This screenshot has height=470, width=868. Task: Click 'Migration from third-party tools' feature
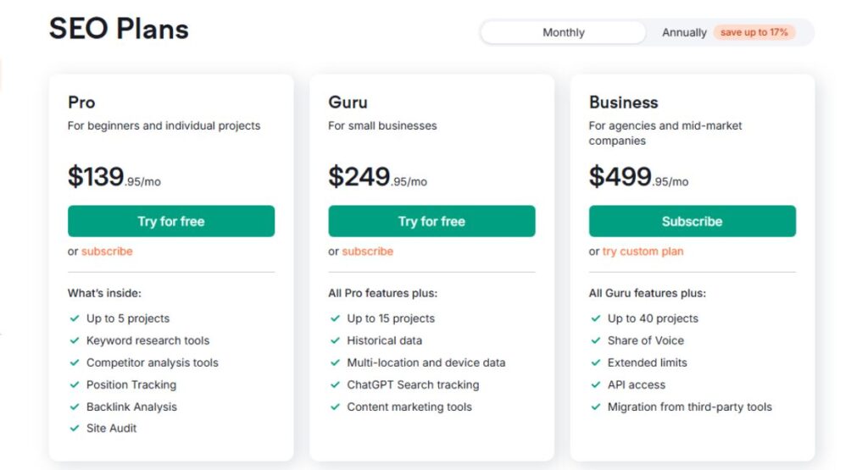pos(690,407)
